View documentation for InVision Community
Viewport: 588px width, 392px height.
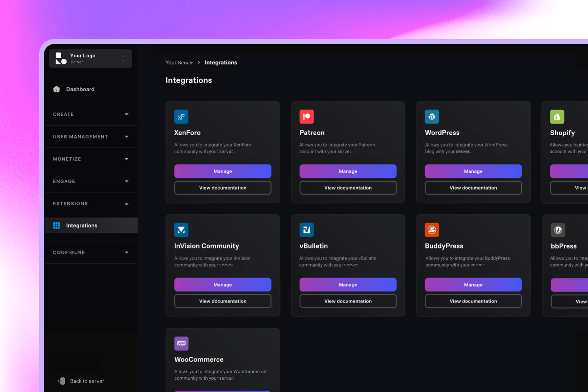[x=223, y=301]
